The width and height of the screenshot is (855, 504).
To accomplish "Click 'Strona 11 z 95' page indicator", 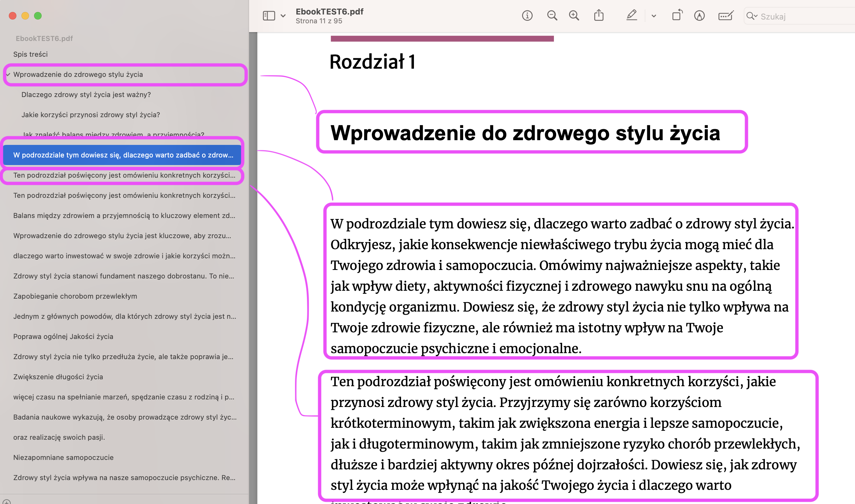I will 319,21.
